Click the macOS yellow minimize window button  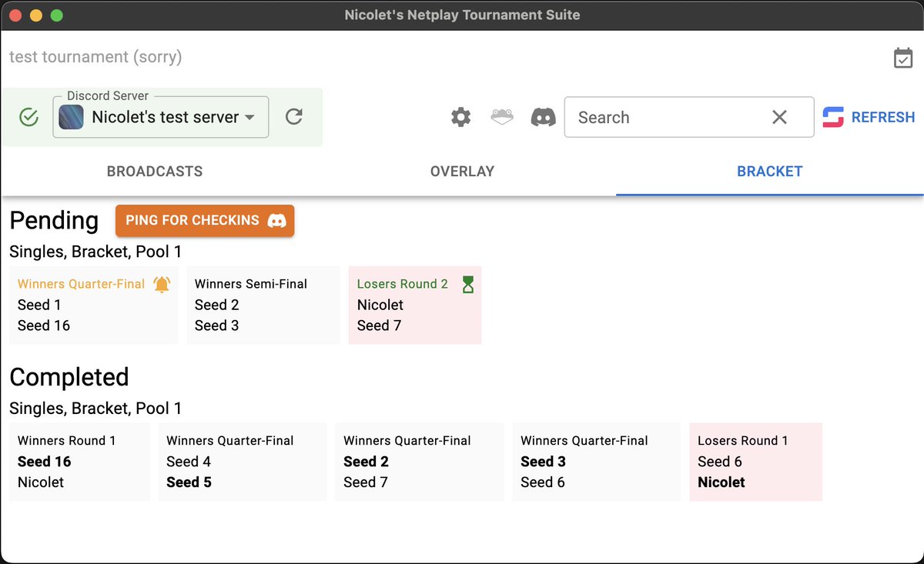click(x=35, y=15)
